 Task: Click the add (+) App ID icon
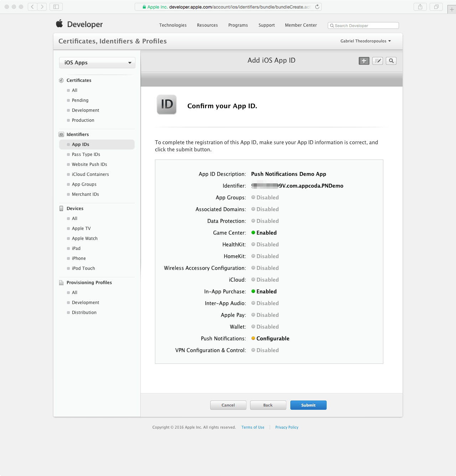click(x=364, y=61)
